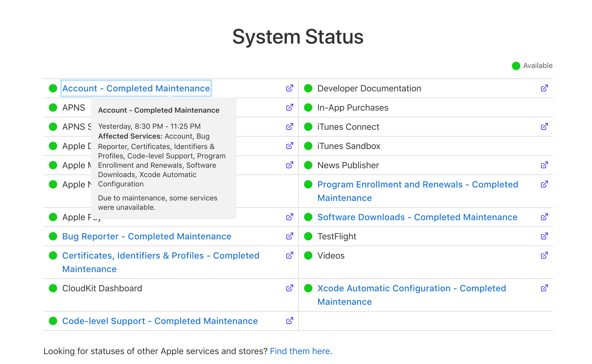Open external link icon for Program Enrollment and Renewals
Image resolution: width=592 pixels, height=364 pixels.
point(544,184)
